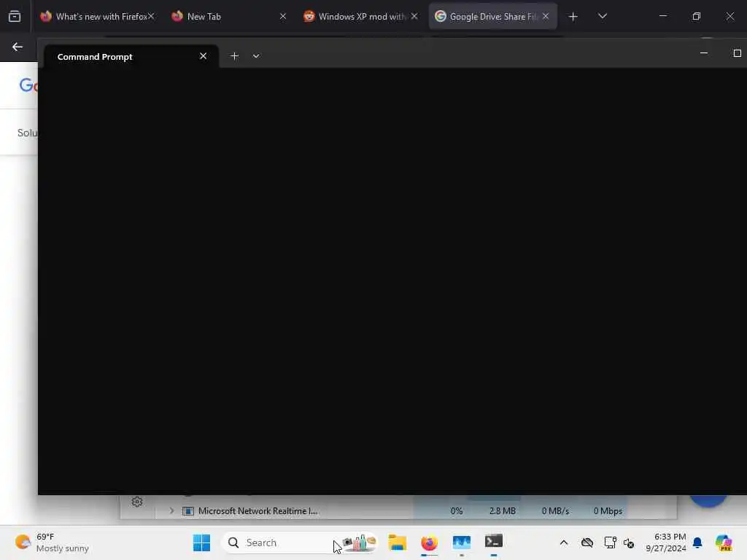This screenshot has width=747, height=560.
Task: Switch to Windows XP mod tab
Action: pos(360,17)
